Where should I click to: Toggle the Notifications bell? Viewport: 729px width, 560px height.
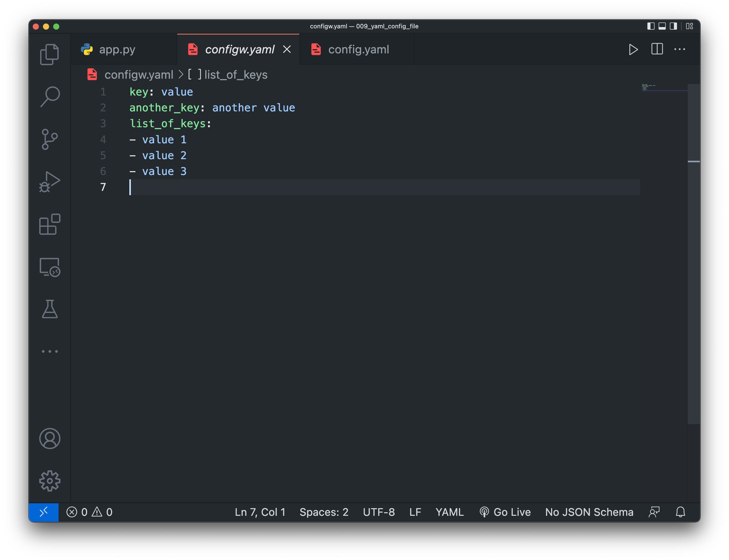coord(681,512)
